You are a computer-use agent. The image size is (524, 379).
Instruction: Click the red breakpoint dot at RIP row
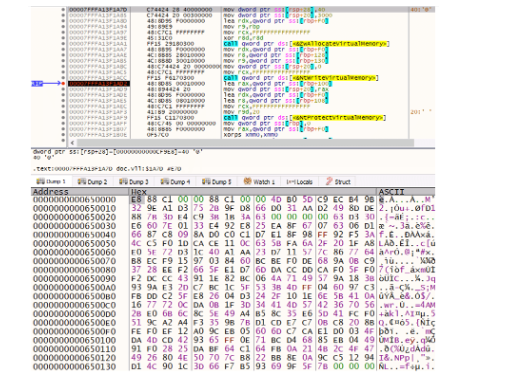(63, 84)
